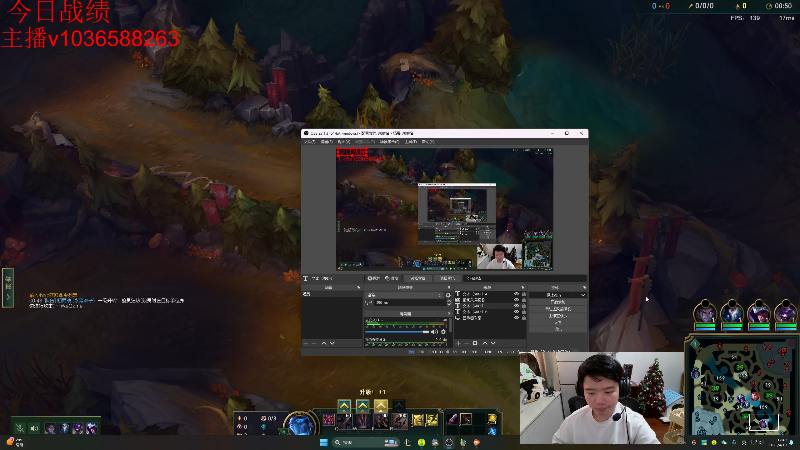Open scenes dock pop-out menu icon

359,287
